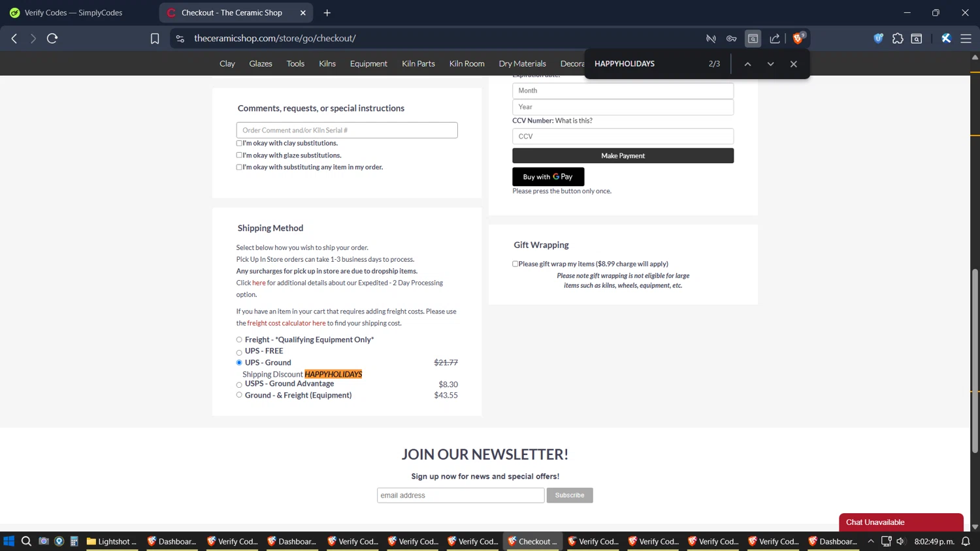This screenshot has width=980, height=551.
Task: View site information icon in address bar
Action: click(x=180, y=39)
